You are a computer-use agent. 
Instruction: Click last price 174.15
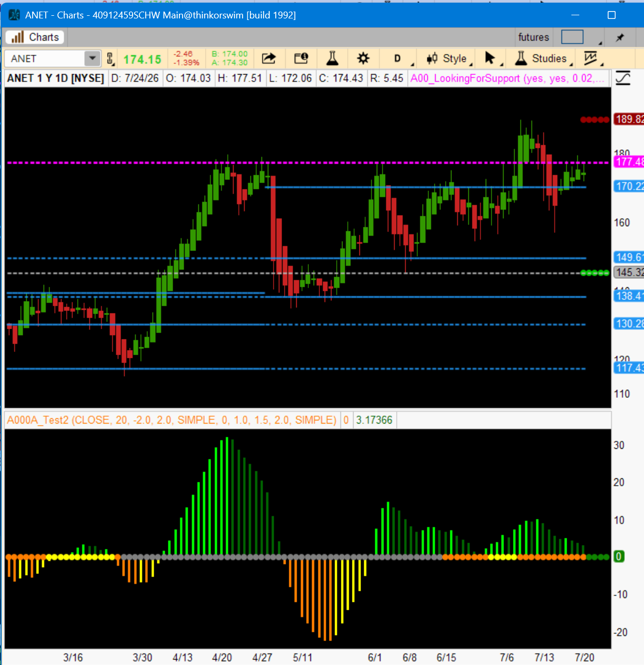[142, 59]
